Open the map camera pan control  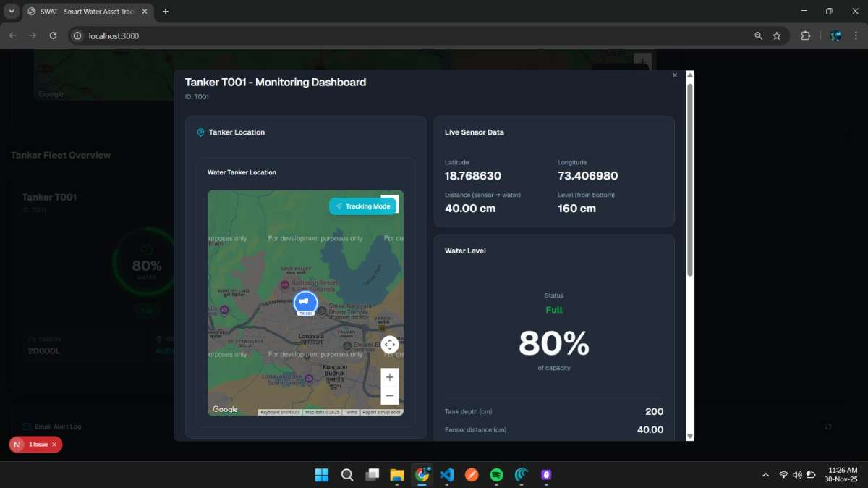[389, 345]
